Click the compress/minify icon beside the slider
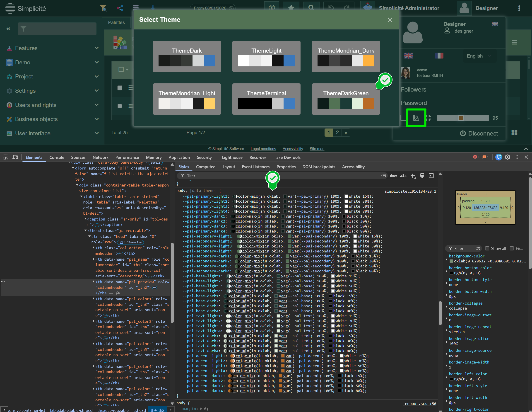Image resolution: width=532 pixels, height=412 pixels. pyautogui.click(x=429, y=118)
